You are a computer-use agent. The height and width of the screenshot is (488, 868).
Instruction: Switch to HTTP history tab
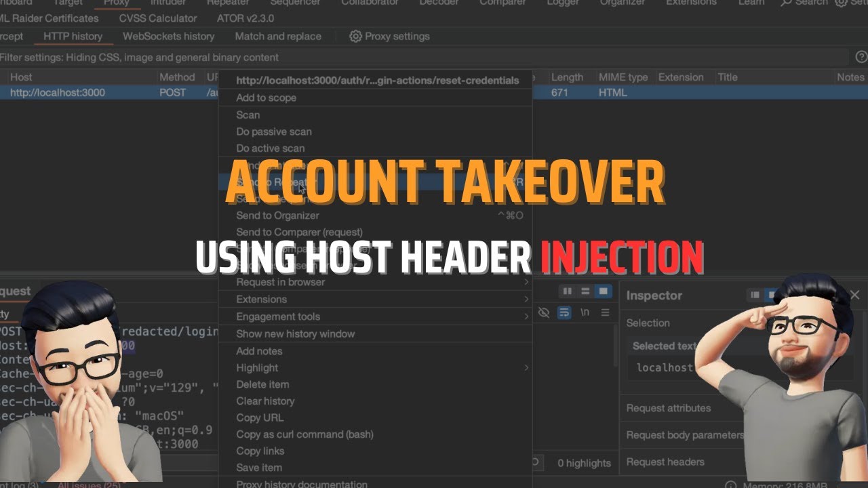73,36
